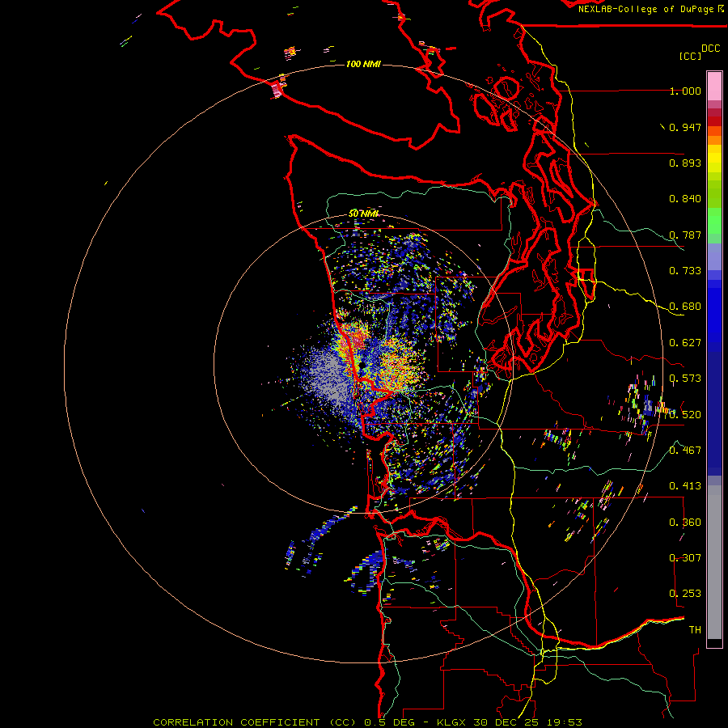Click the DCC product label above legend
Image resolution: width=728 pixels, height=728 pixels.
[x=710, y=49]
